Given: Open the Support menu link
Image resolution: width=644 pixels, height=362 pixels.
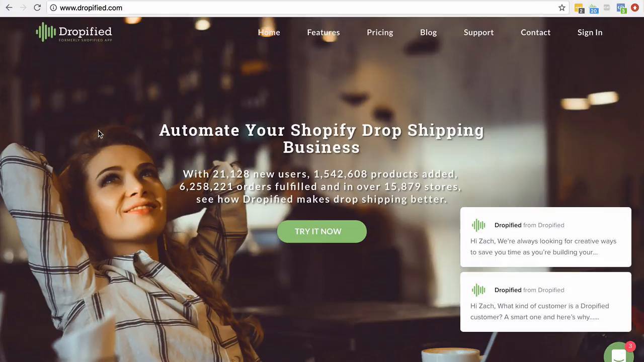Looking at the screenshot, I should (478, 32).
